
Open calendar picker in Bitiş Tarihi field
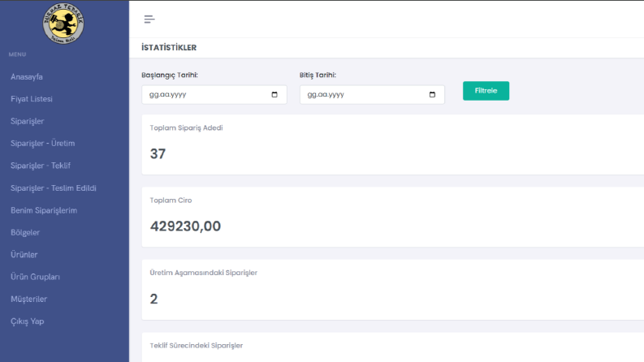point(432,95)
